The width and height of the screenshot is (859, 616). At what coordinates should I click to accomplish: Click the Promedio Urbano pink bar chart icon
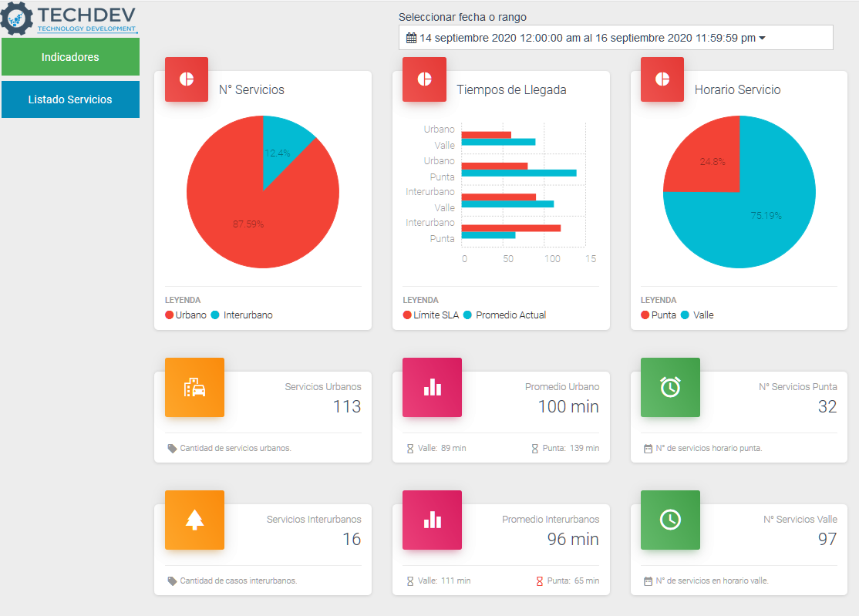tap(433, 387)
